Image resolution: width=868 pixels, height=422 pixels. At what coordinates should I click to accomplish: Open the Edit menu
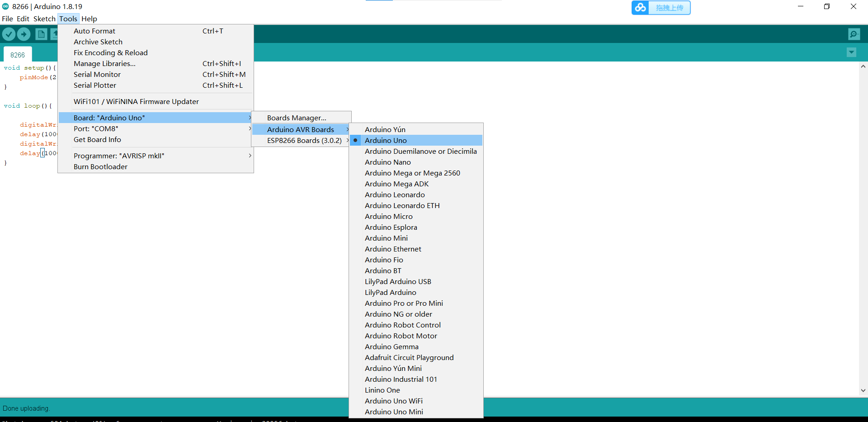click(x=23, y=19)
